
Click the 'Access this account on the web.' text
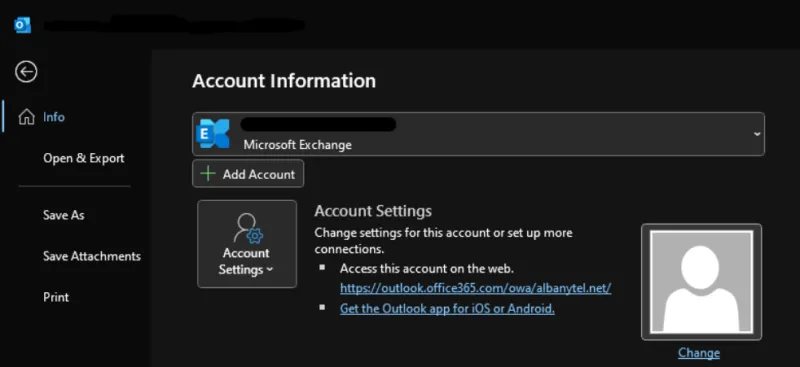427,268
